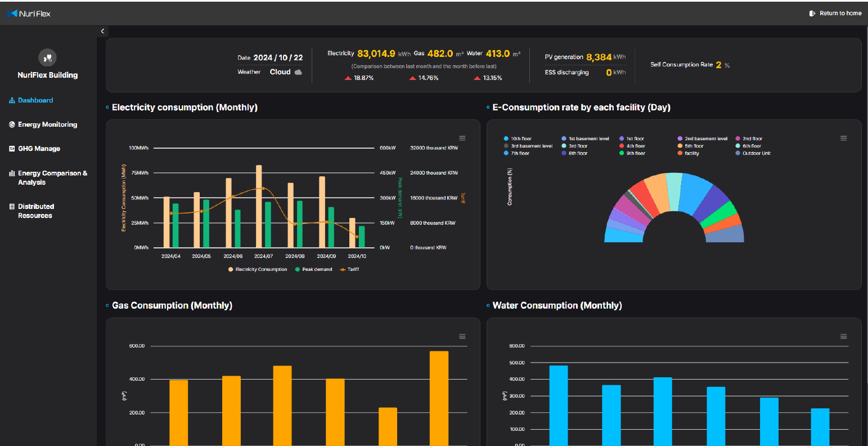868x446 pixels.
Task: Open GHG Manage in the sidebar
Action: tap(39, 149)
